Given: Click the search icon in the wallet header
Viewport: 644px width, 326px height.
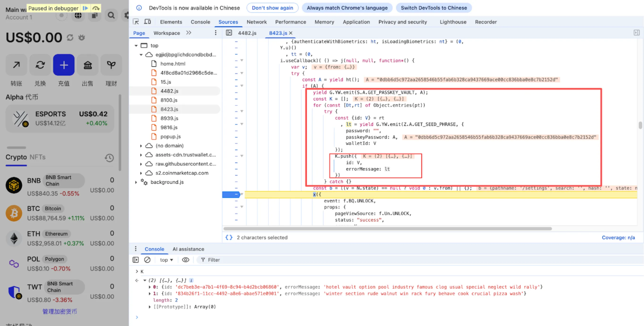Looking at the screenshot, I should pos(111,15).
